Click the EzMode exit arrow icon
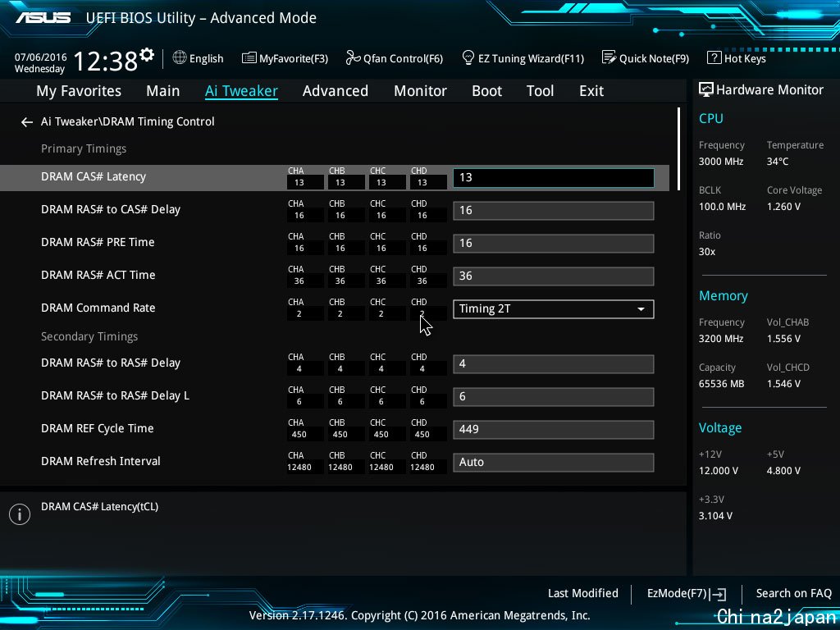 coord(718,594)
